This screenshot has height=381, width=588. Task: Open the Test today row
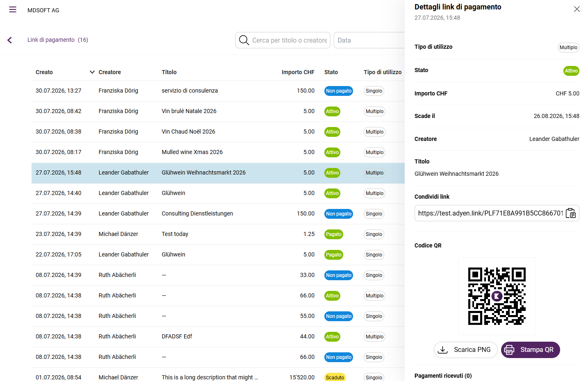pos(218,234)
